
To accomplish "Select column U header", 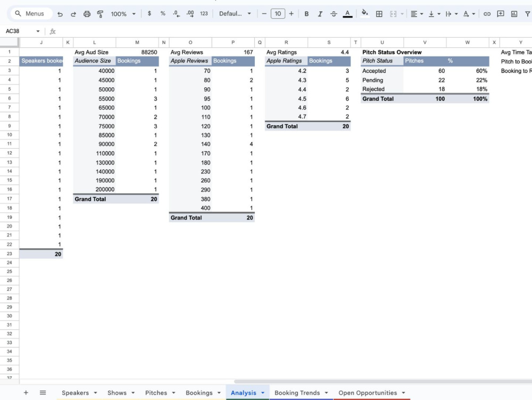I will coord(382,43).
